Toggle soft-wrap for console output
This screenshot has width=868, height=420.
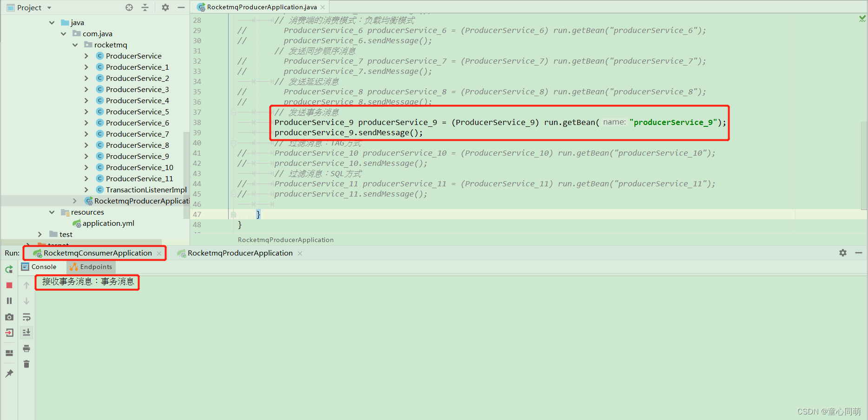26,317
